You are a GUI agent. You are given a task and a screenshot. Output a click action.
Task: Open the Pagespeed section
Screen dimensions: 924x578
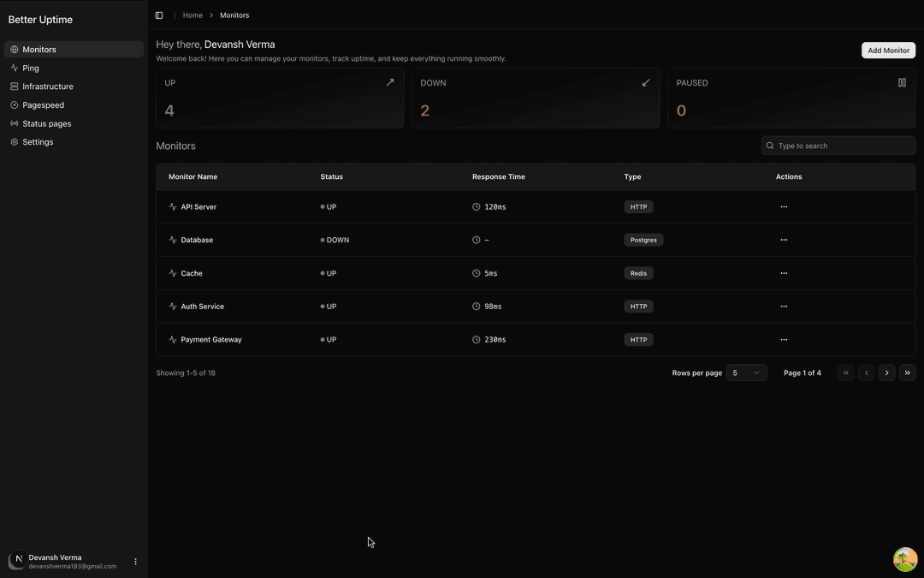click(x=42, y=104)
